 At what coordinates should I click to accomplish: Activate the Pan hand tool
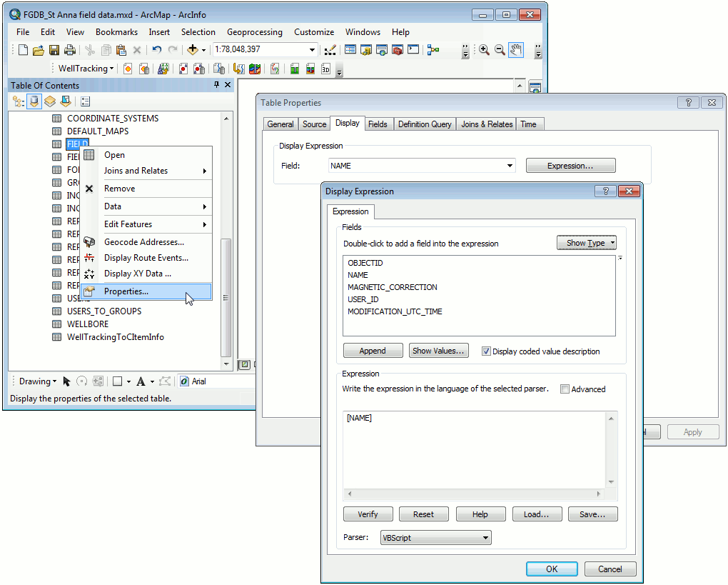(516, 50)
